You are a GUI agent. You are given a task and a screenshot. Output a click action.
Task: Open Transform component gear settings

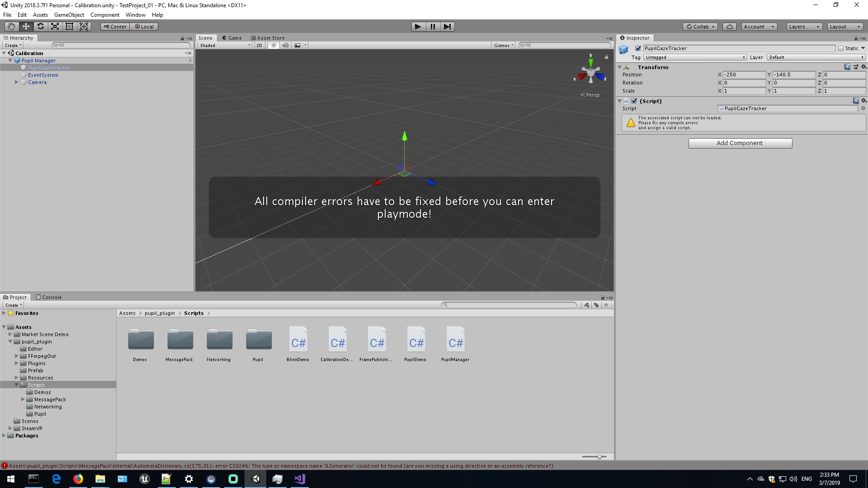pyautogui.click(x=863, y=67)
